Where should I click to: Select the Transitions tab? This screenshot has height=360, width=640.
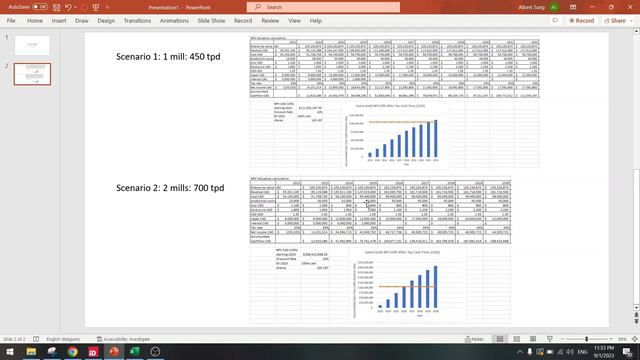pos(137,20)
